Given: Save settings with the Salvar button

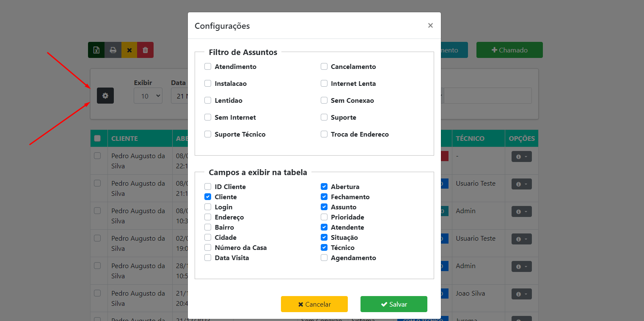Looking at the screenshot, I should (394, 304).
